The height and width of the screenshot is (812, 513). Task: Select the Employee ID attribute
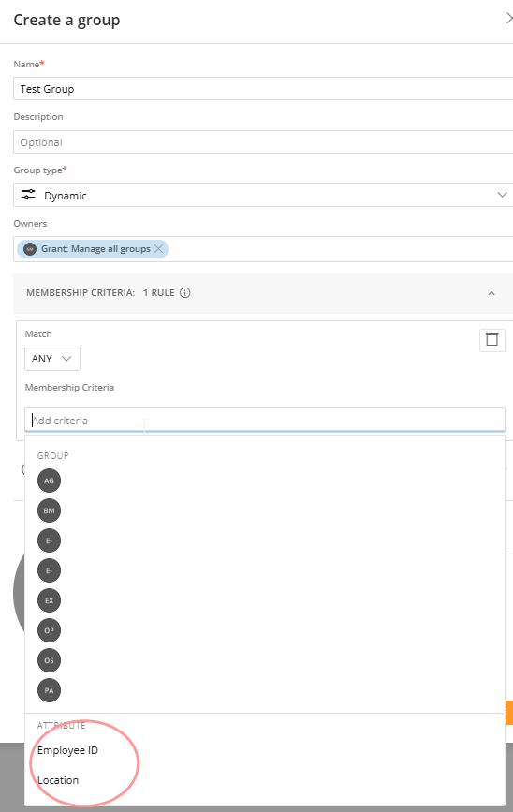[x=67, y=750]
